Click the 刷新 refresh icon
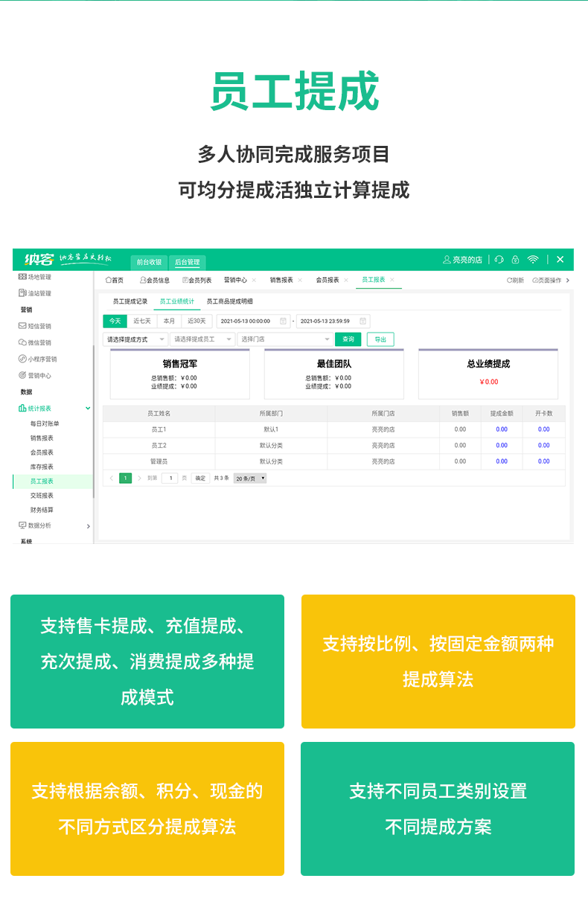 point(510,281)
